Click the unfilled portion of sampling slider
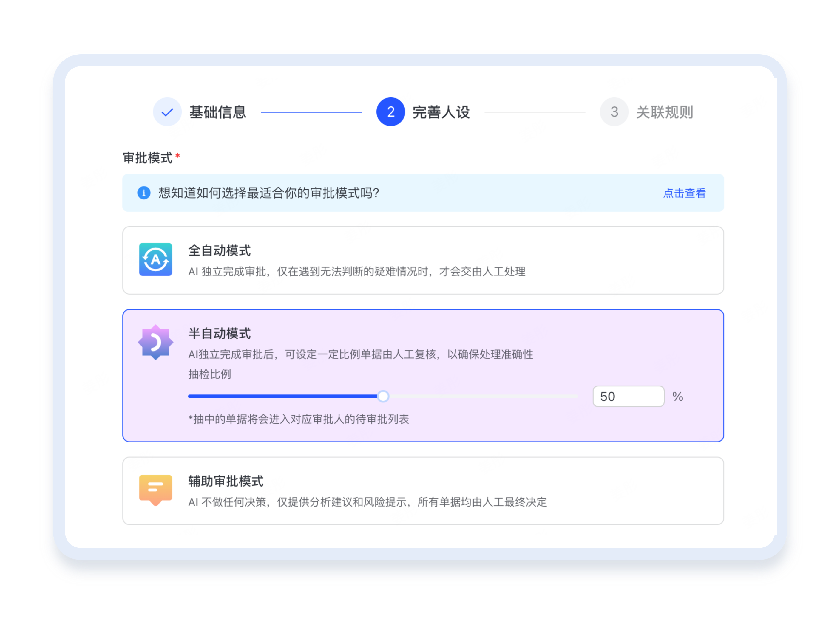 (x=483, y=396)
